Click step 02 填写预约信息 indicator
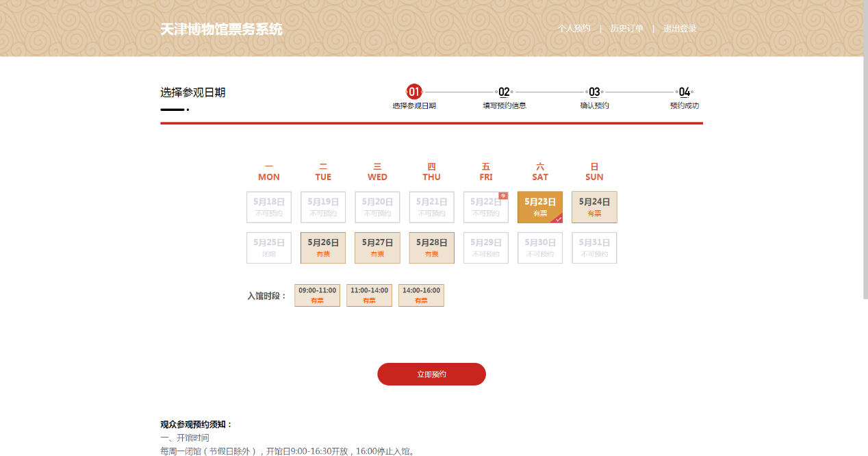 tap(504, 97)
